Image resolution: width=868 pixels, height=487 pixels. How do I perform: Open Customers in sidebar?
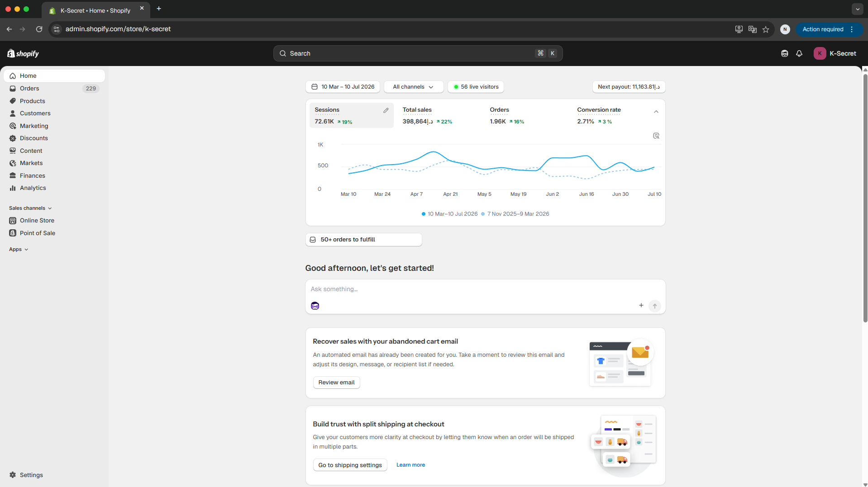tap(54, 113)
